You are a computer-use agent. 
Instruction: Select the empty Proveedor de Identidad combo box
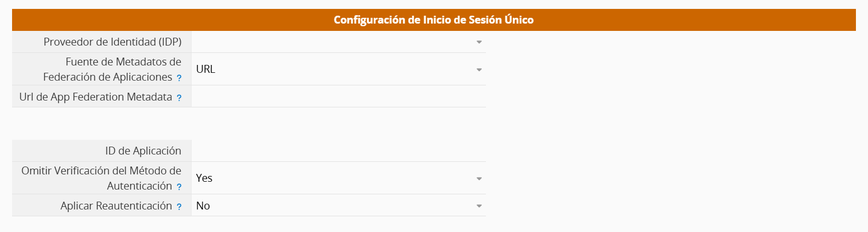pyautogui.click(x=338, y=42)
